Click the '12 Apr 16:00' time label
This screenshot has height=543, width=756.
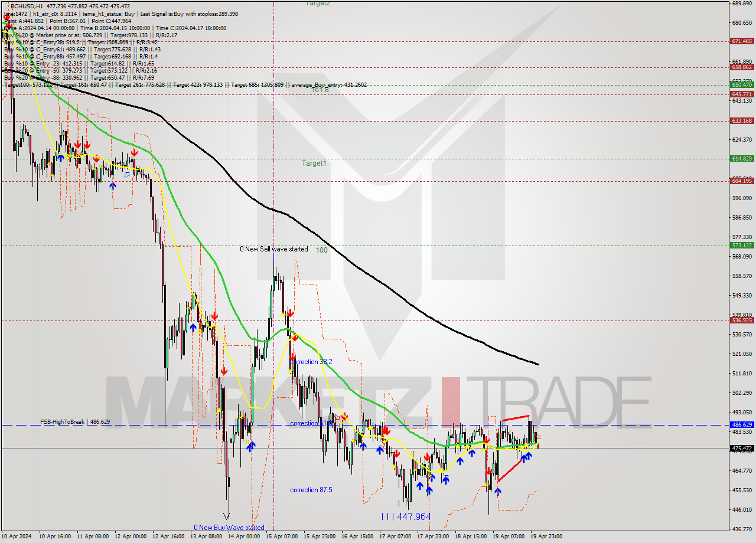168,537
